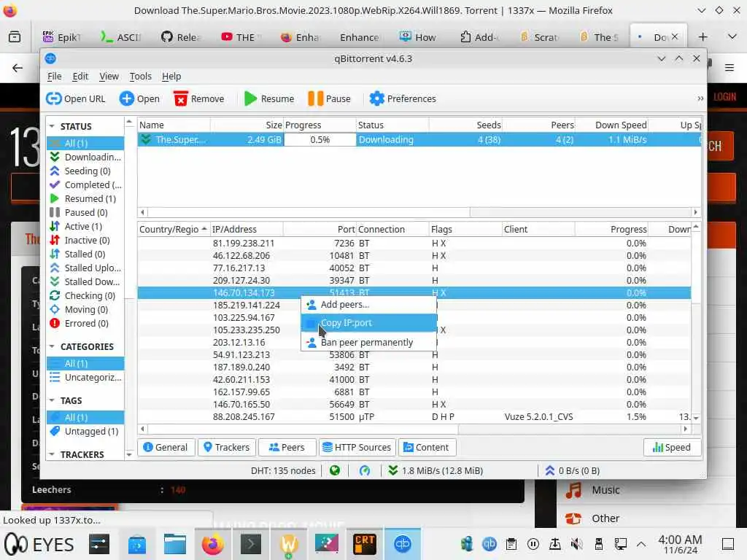Click the Remove torrent toolbar button
The width and height of the screenshot is (747, 560).
[199, 98]
